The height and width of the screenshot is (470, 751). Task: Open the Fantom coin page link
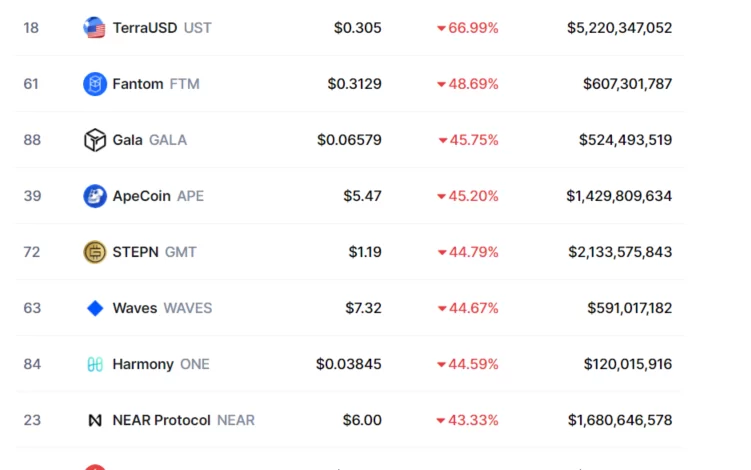pos(138,84)
